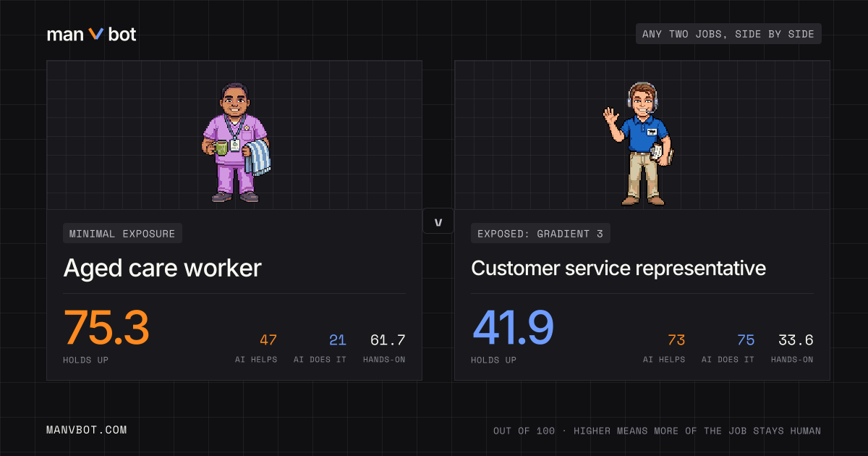868x456 pixels.
Task: Click the "Customer service representative" job title
Action: point(618,268)
